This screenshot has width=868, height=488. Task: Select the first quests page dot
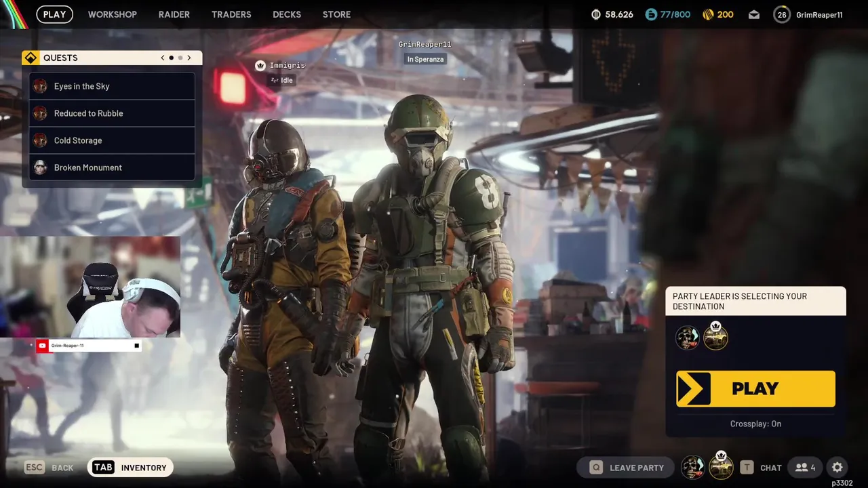(x=172, y=58)
